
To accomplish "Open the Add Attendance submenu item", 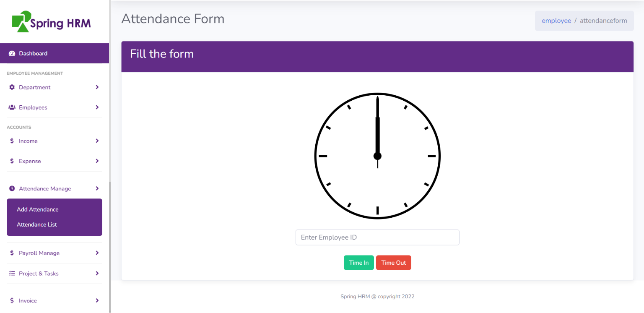I will 38,209.
